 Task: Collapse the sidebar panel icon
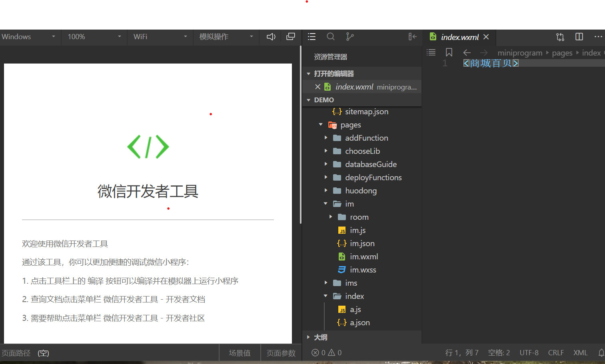coord(413,37)
